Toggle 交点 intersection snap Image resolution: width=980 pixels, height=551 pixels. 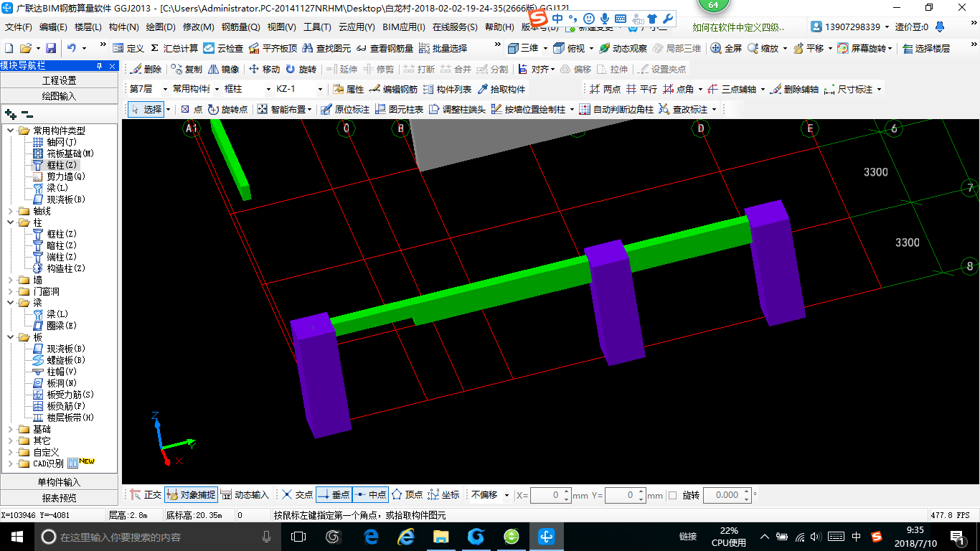pos(297,495)
